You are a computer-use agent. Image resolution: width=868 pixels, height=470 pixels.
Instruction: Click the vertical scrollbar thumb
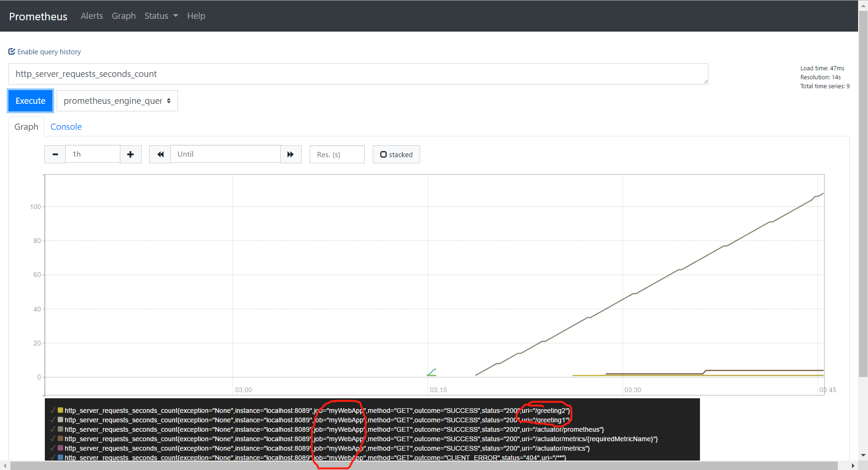pos(863,193)
